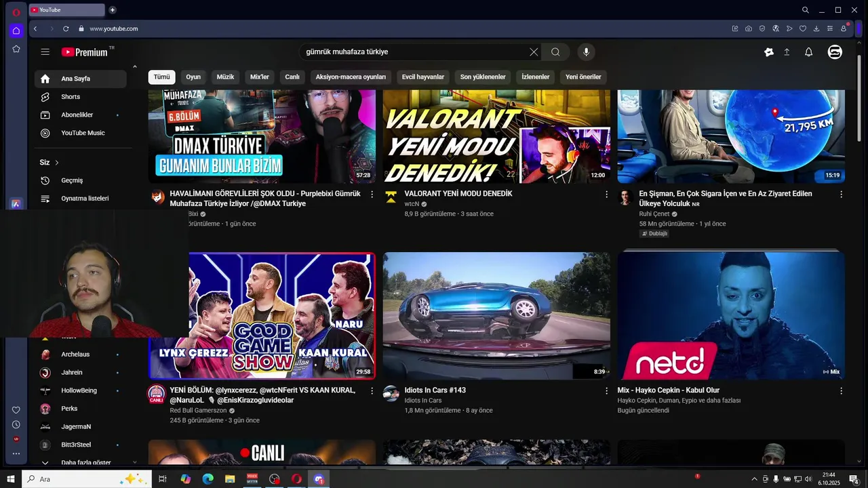This screenshot has width=868, height=488.
Task: Open the Perks subscription channel
Action: [81, 409]
